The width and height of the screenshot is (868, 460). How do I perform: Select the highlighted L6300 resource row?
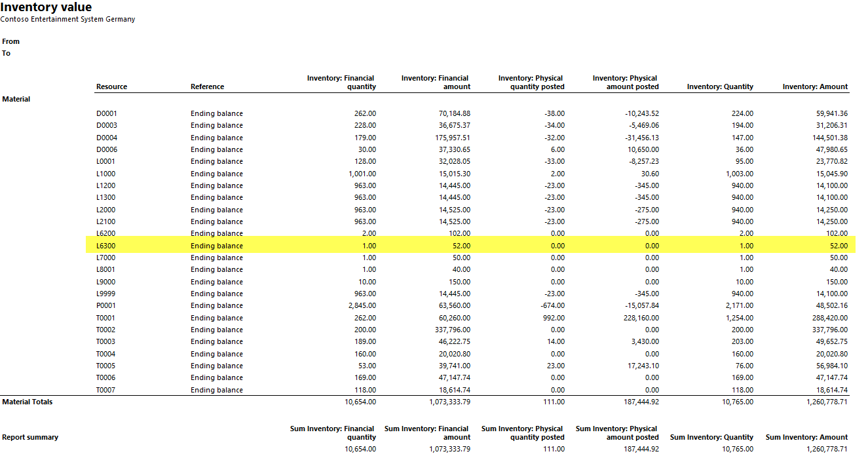click(x=105, y=246)
